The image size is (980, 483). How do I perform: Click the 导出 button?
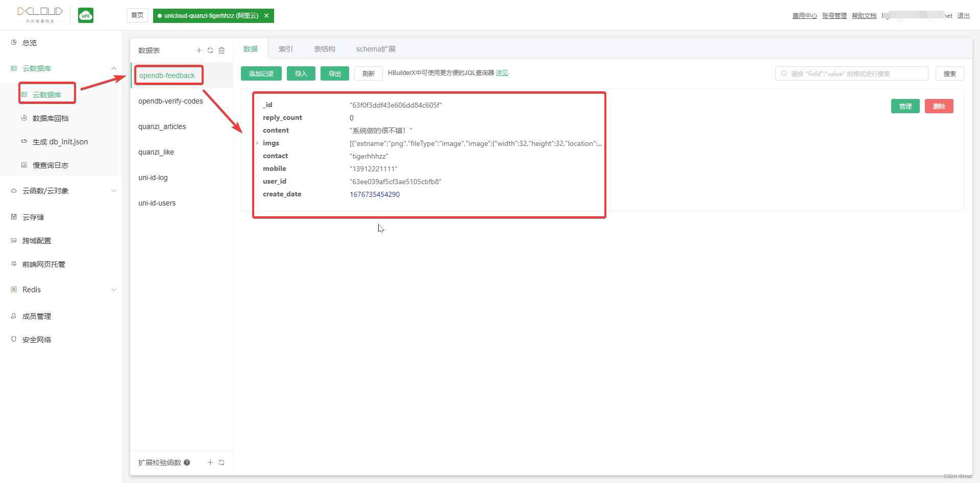click(335, 73)
